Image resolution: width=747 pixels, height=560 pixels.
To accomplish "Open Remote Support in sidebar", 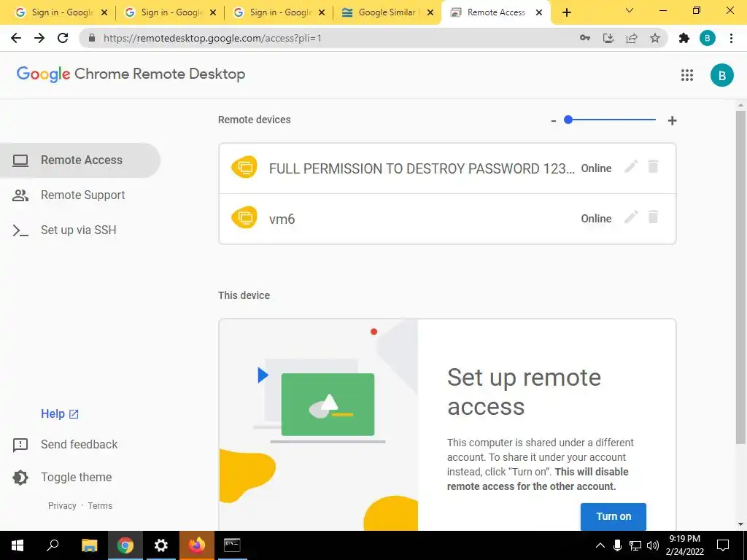I will [80, 195].
